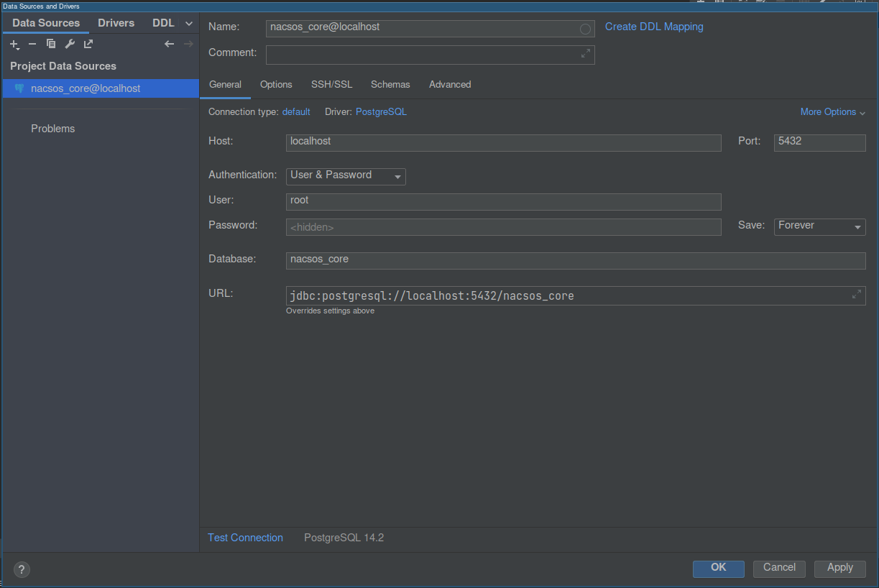879x588 pixels.
Task: Expand the tabs overflow chevron beside DDL
Action: 189,24
